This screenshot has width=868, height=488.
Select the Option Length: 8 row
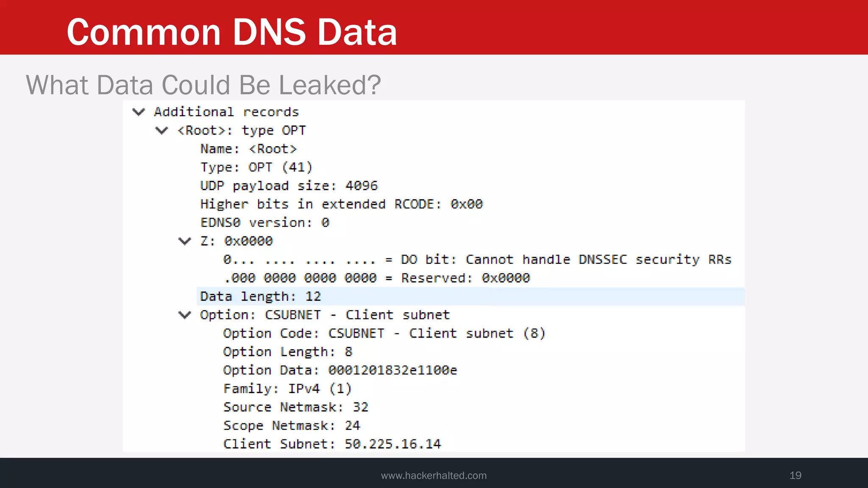pos(287,352)
